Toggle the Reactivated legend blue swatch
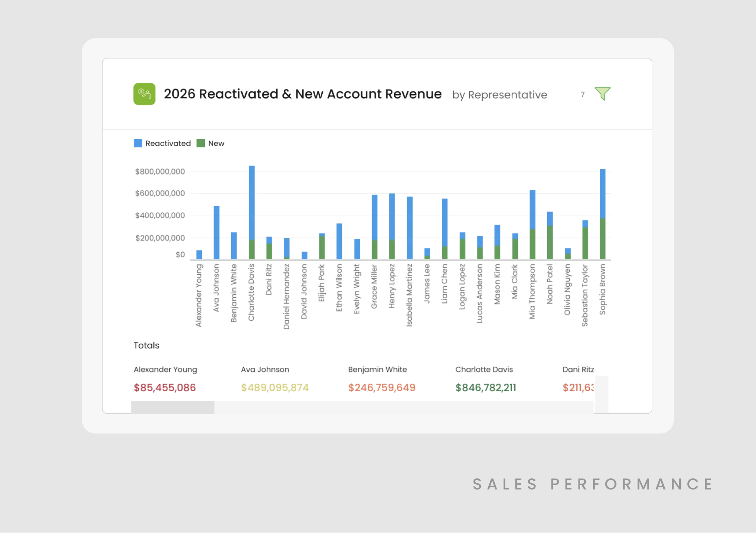Screen dimensions: 756x533 138,143
